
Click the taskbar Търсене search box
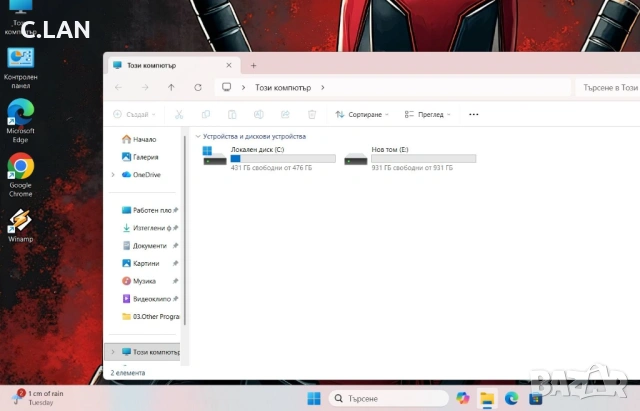tap(389, 398)
